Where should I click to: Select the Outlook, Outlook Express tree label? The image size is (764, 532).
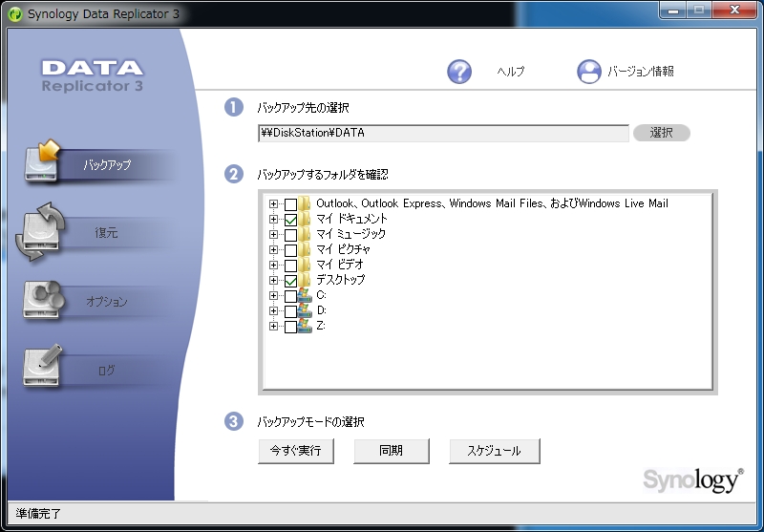coord(492,203)
